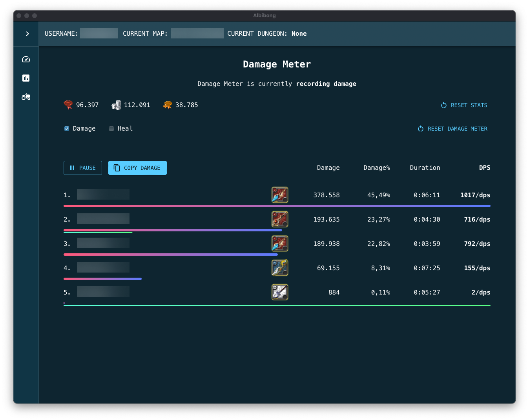
Task: Click the Duration column header
Action: (425, 168)
